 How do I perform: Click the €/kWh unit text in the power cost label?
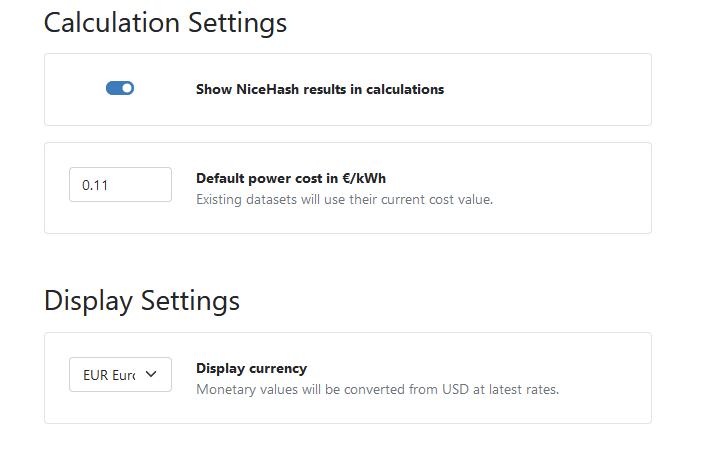point(364,178)
